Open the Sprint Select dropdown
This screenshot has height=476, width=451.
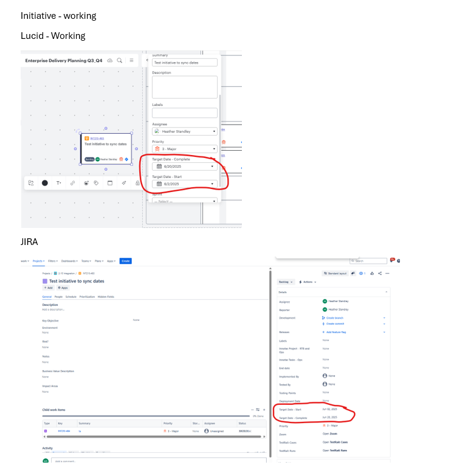(185, 201)
